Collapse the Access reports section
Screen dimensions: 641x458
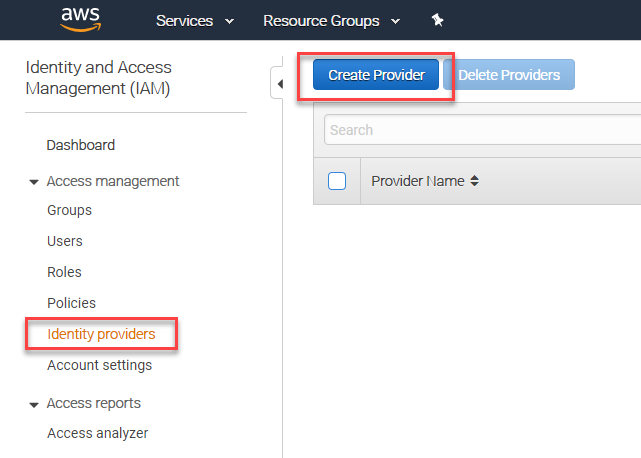tap(34, 404)
